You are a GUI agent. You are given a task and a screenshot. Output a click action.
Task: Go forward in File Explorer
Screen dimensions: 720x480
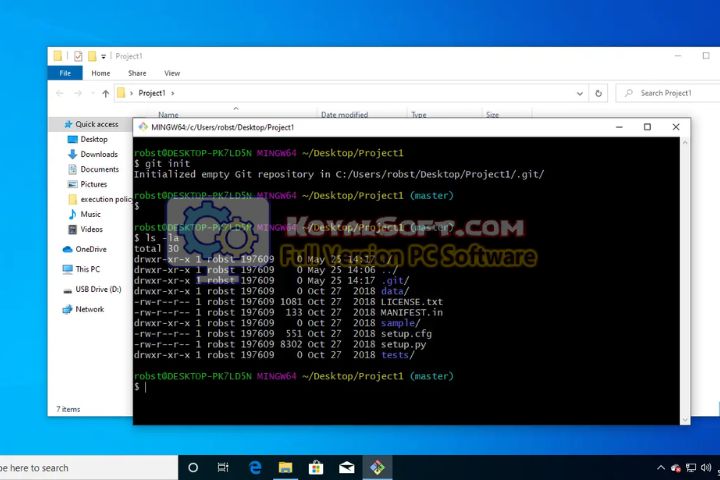click(78, 93)
